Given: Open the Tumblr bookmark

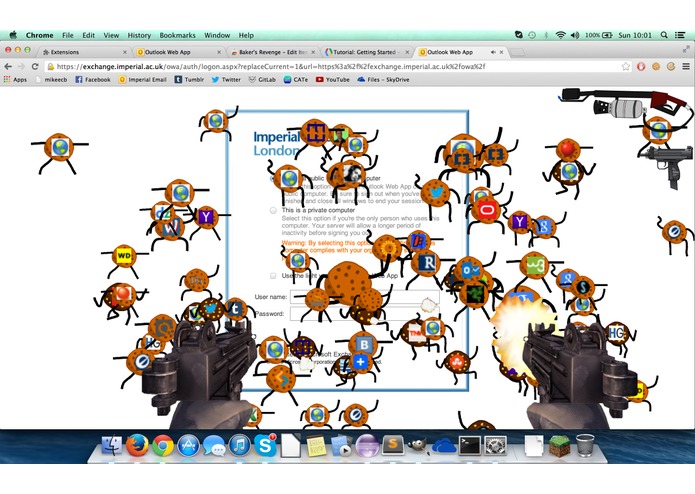Looking at the screenshot, I should 189,80.
